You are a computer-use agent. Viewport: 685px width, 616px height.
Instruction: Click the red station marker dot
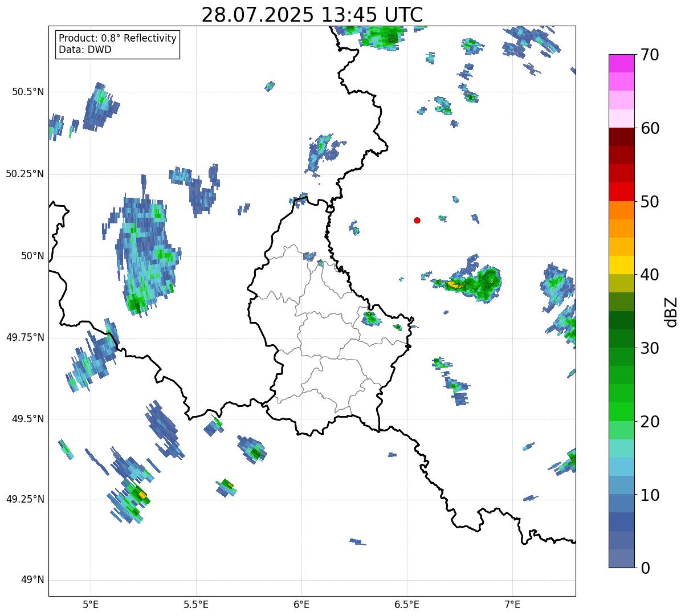click(417, 220)
